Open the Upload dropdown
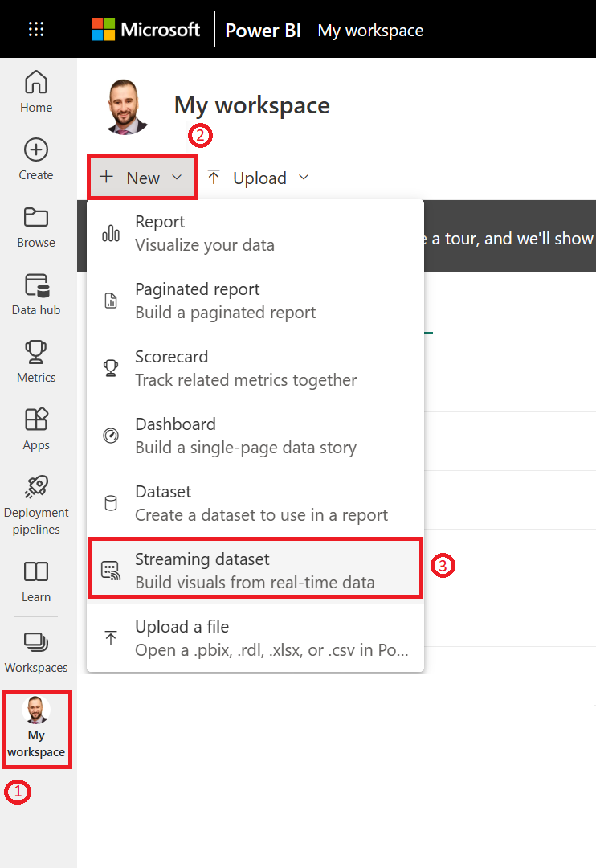Viewport: 596px width, 868px height. [258, 178]
